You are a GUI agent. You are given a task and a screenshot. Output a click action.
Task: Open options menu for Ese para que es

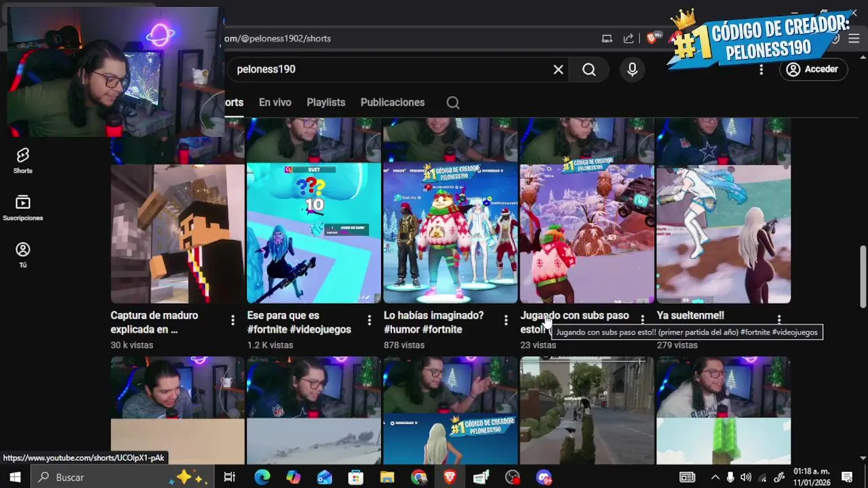click(x=369, y=320)
